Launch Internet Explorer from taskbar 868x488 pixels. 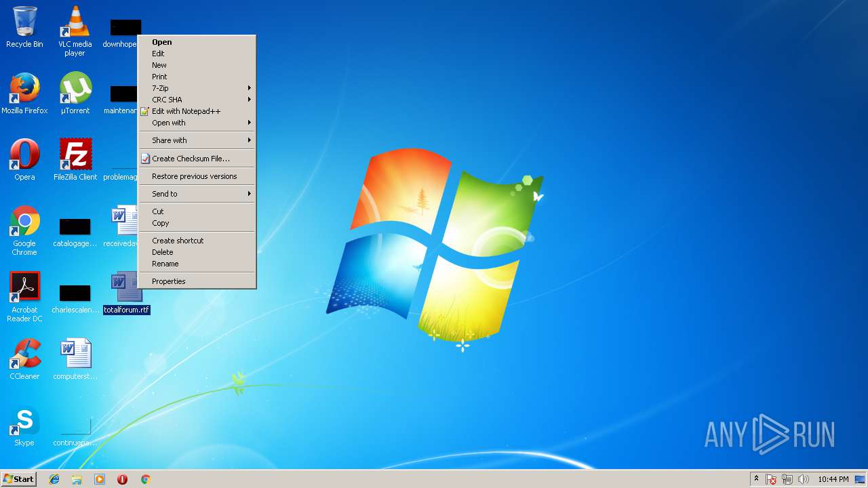pyautogui.click(x=54, y=479)
